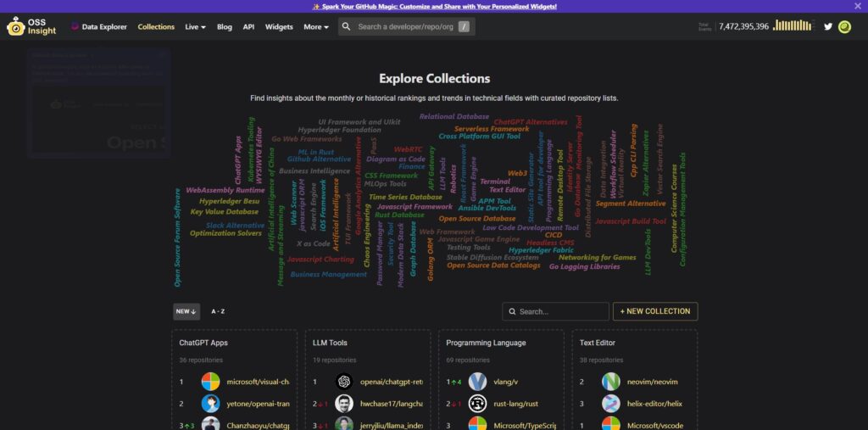Open openai/chatgpt-retrieval repo name
The height and width of the screenshot is (430, 868).
pyautogui.click(x=392, y=382)
